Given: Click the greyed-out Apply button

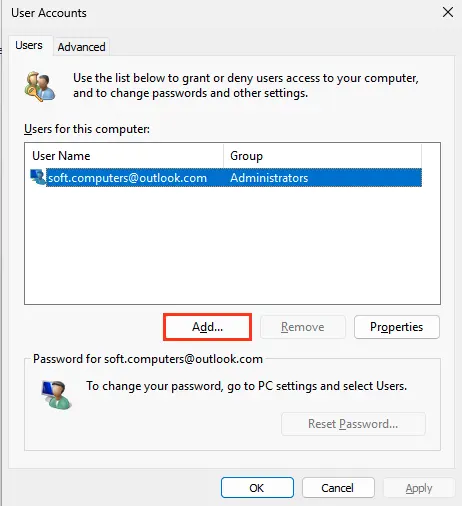Looking at the screenshot, I should tap(419, 488).
